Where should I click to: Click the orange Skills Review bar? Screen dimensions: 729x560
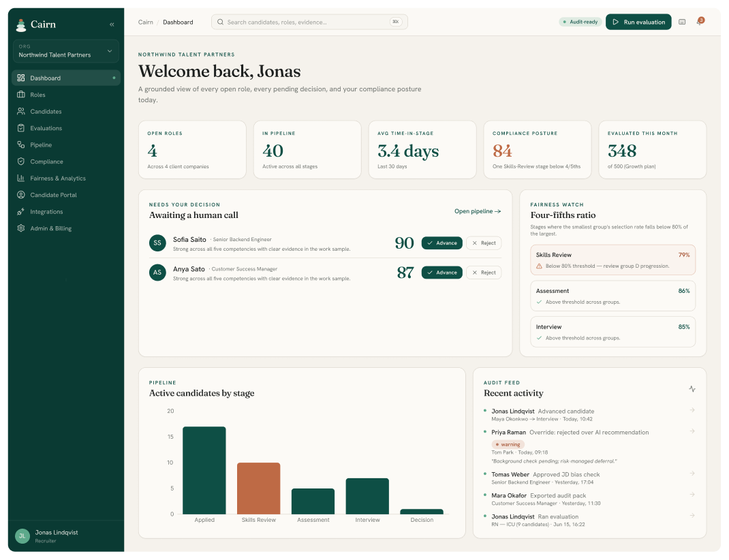click(x=258, y=488)
